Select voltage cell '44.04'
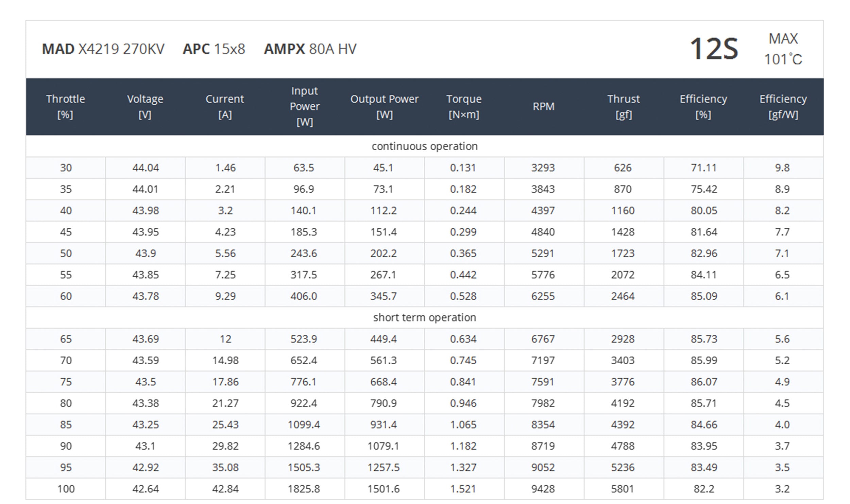Image resolution: width=850 pixels, height=504 pixels. (x=146, y=168)
